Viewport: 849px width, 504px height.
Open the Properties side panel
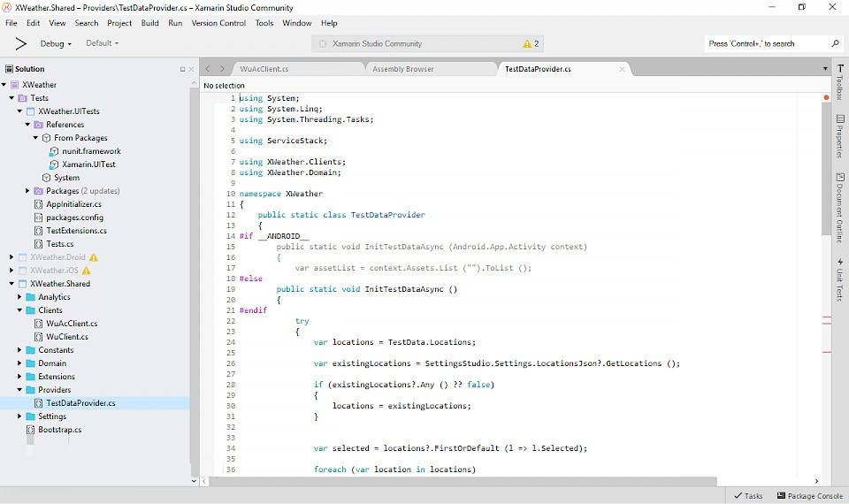(840, 136)
